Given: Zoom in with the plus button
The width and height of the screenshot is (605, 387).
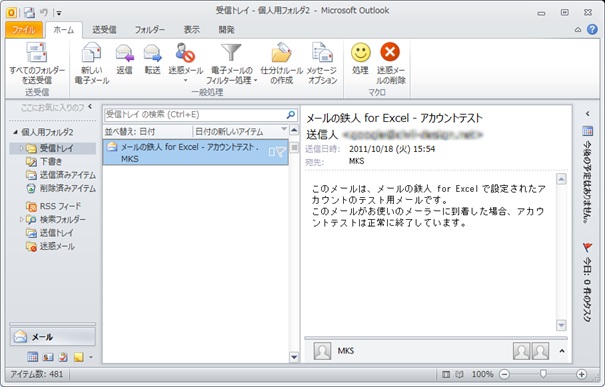Looking at the screenshot, I should click(581, 374).
